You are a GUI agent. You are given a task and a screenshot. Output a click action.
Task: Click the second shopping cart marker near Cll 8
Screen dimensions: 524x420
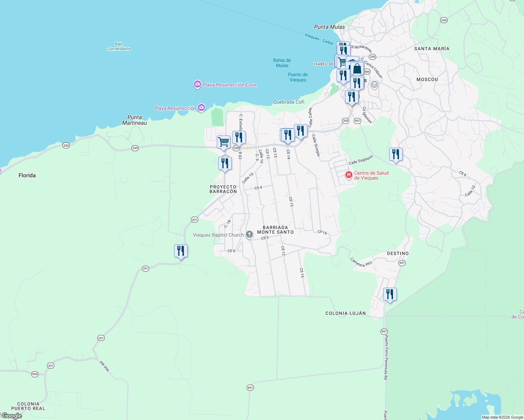(x=223, y=141)
